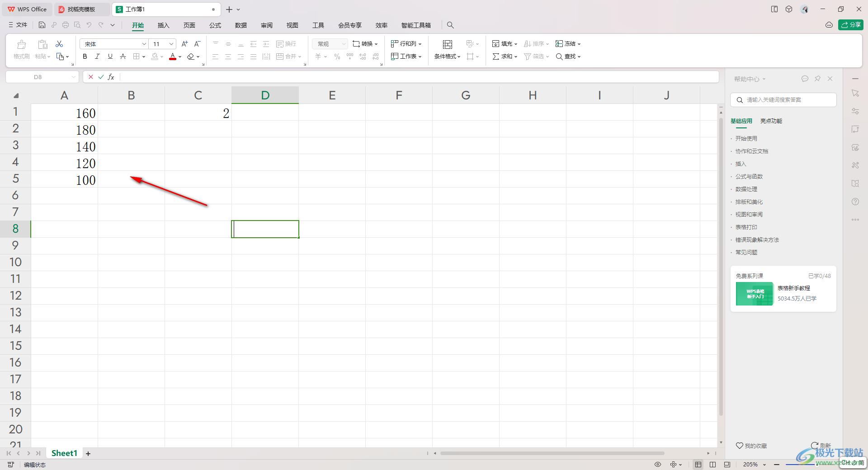Image resolution: width=868 pixels, height=470 pixels.
Task: Toggle Bold formatting
Action: (85, 56)
